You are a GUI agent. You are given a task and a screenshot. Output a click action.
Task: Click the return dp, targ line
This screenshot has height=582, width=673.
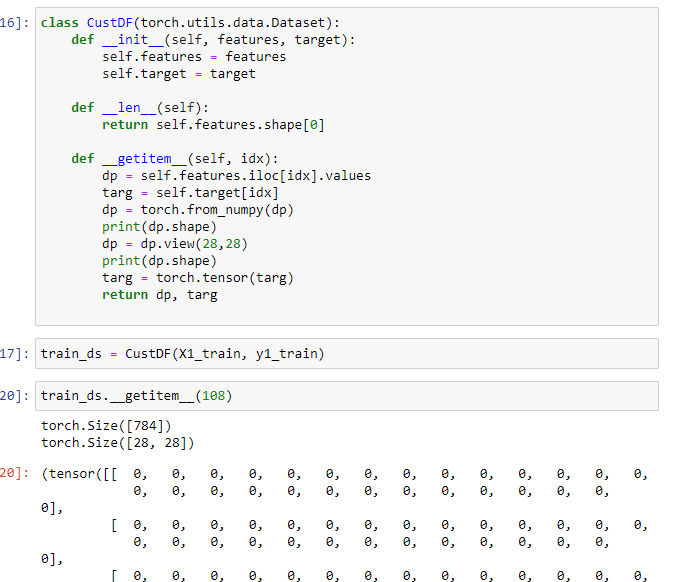(x=159, y=295)
